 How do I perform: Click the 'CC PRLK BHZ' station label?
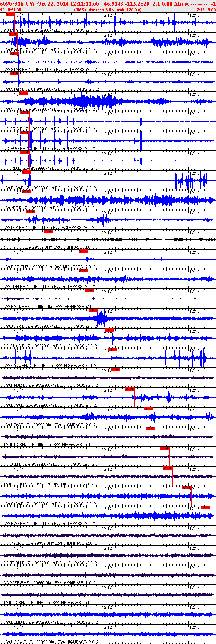(x=16, y=543)
